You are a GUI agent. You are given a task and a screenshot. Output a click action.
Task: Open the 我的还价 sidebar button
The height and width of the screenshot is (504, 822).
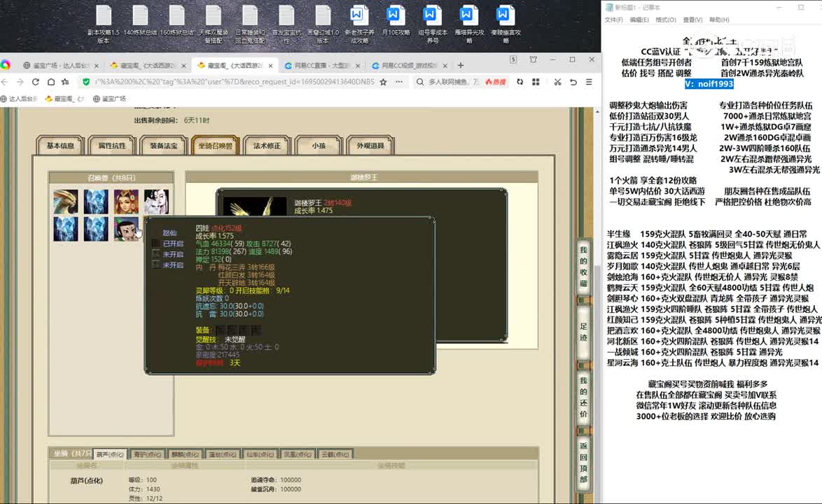pyautogui.click(x=583, y=397)
